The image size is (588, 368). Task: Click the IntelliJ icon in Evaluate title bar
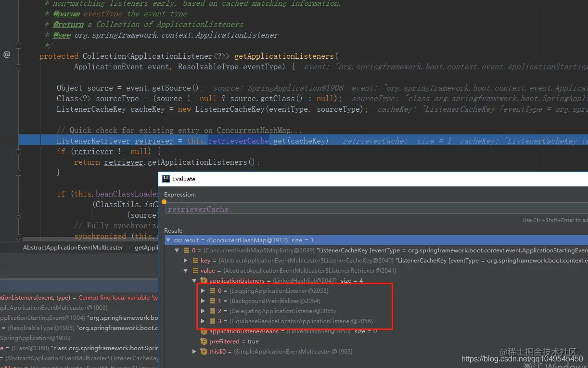166,179
